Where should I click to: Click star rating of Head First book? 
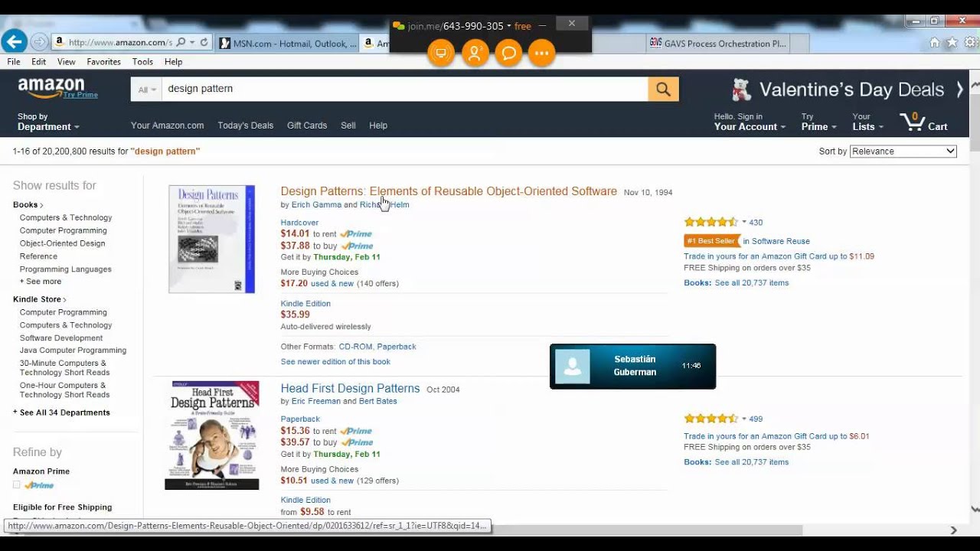tap(710, 419)
